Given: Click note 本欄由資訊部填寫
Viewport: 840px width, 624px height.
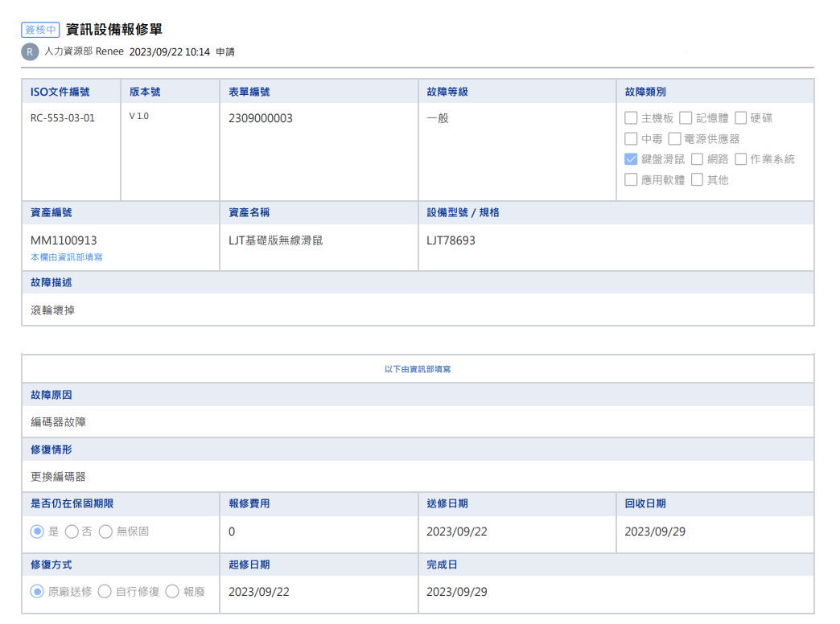Looking at the screenshot, I should point(67,257).
